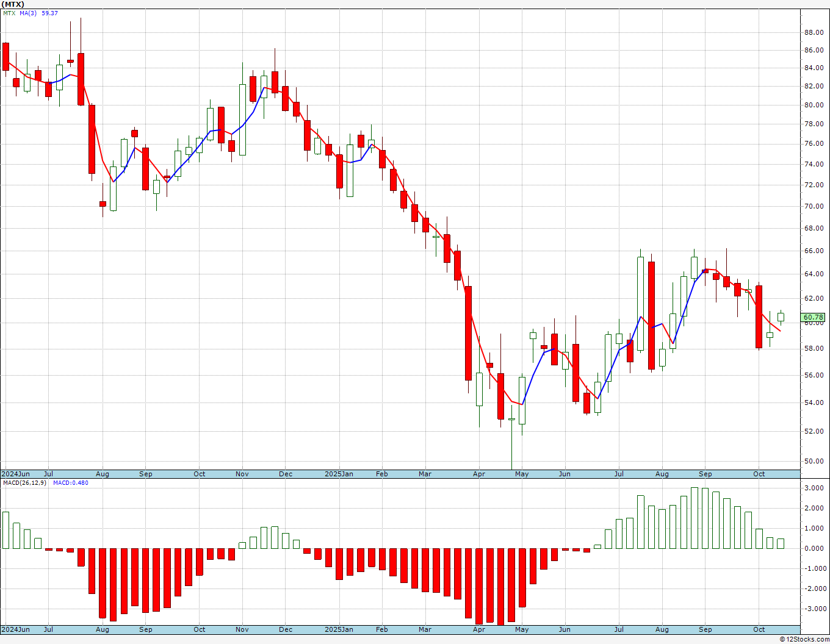Click 2025Jan on the price chart time axis
The image size is (830, 644).
click(x=339, y=474)
